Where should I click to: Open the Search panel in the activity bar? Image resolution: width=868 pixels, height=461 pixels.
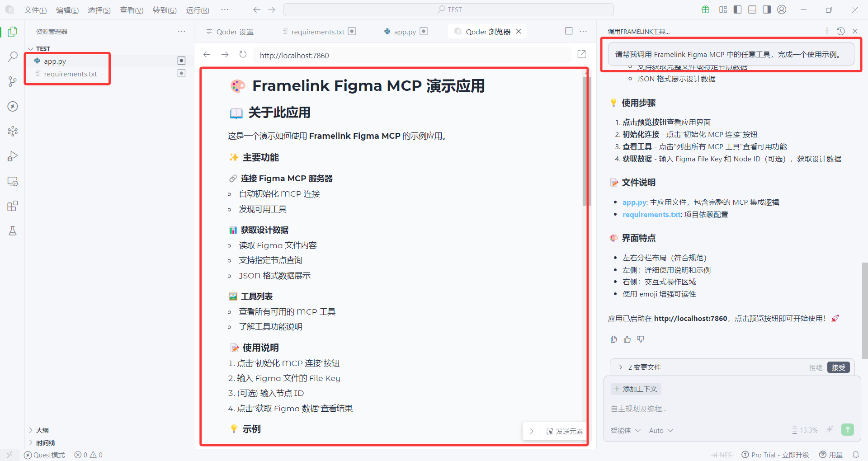(x=12, y=56)
